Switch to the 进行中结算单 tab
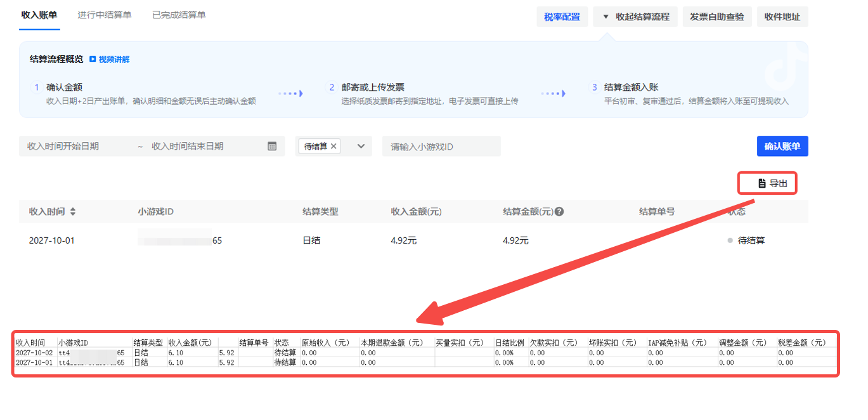This screenshot has width=868, height=420. tap(105, 15)
